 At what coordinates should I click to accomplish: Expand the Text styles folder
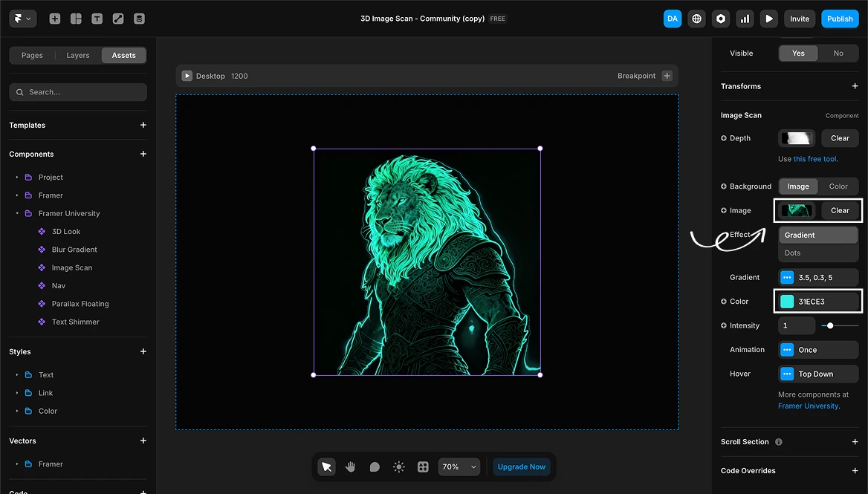[17, 375]
